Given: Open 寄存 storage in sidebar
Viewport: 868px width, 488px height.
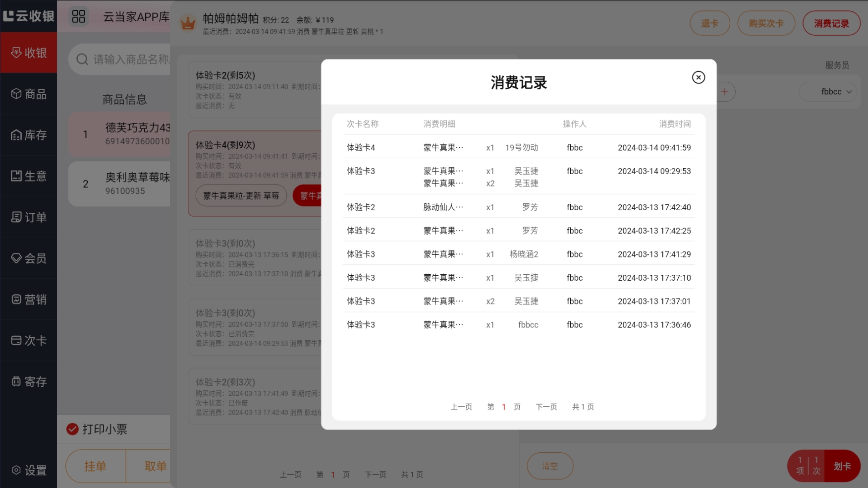Looking at the screenshot, I should click(x=29, y=382).
